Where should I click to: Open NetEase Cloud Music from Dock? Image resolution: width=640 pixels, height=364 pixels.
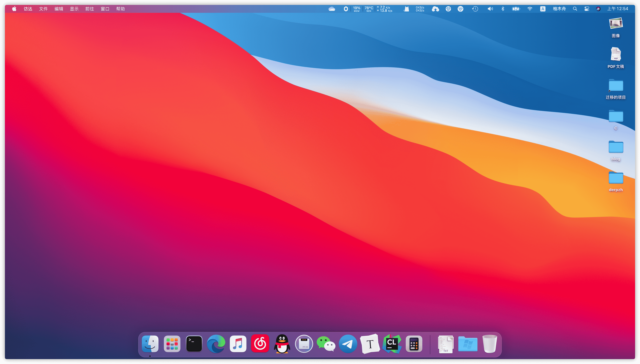[x=260, y=344]
